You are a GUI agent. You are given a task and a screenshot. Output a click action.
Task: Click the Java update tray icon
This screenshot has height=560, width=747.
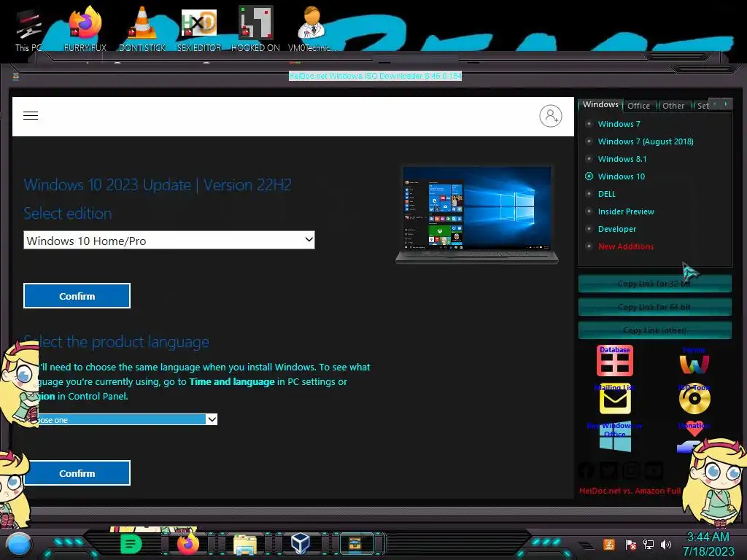click(609, 544)
